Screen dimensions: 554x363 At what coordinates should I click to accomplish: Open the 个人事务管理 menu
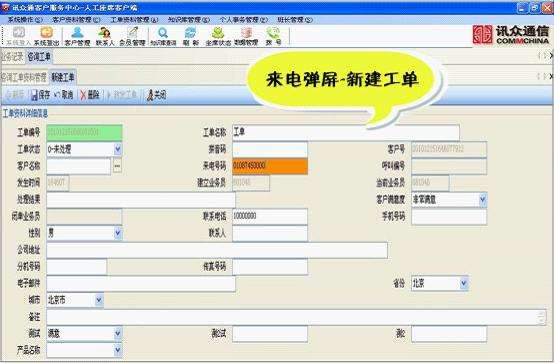tap(244, 20)
